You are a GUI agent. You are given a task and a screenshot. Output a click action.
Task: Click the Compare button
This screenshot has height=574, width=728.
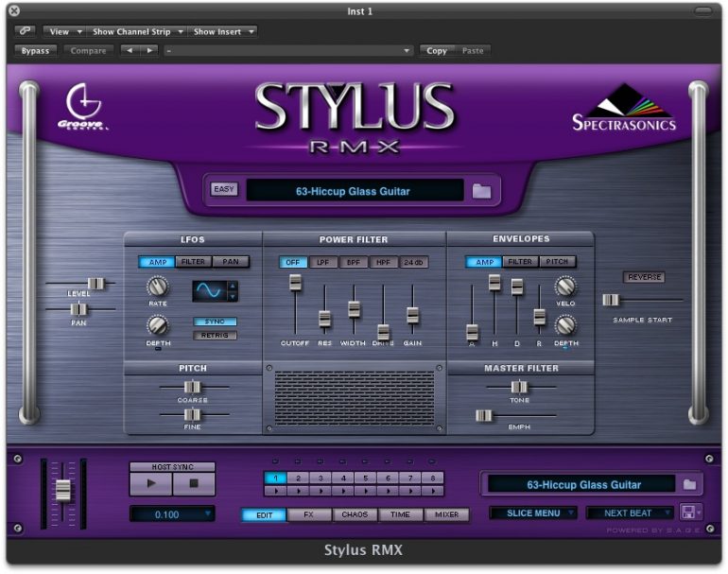click(88, 51)
